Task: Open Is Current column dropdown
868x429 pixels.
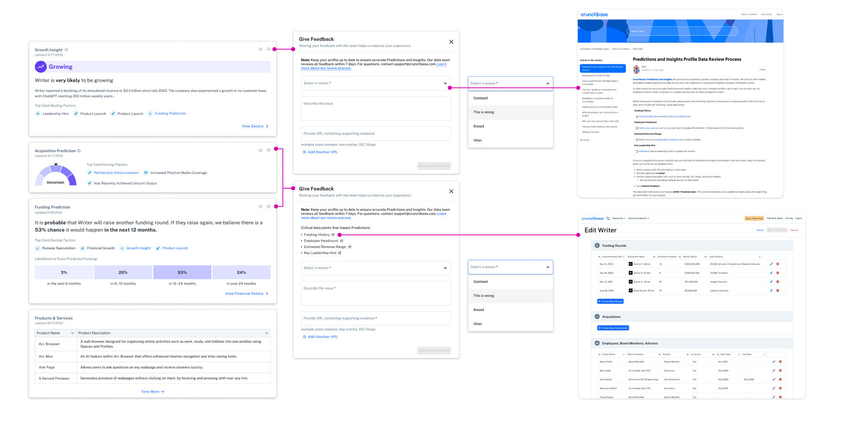Action: (x=713, y=354)
